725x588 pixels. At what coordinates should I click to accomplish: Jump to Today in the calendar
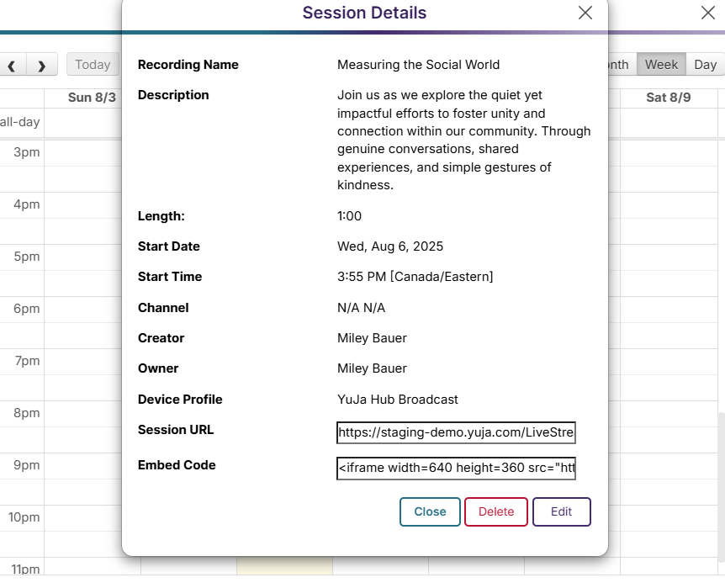point(93,65)
